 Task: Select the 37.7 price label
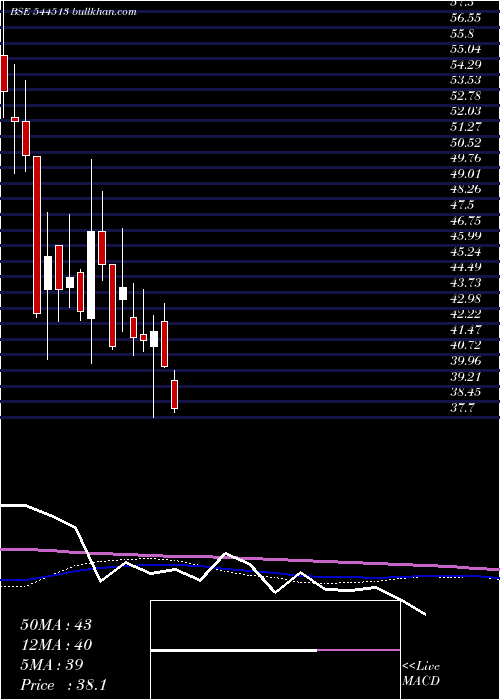(x=464, y=407)
